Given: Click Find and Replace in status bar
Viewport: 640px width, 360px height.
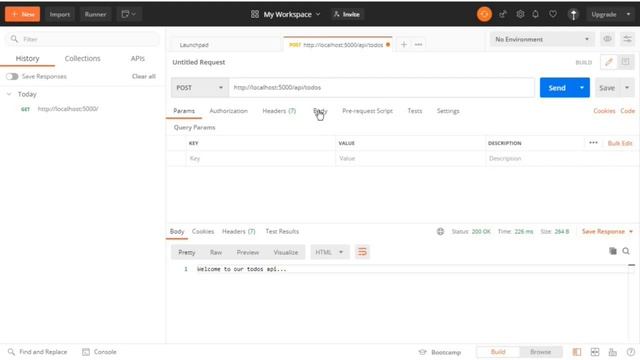Looking at the screenshot, I should [x=38, y=352].
